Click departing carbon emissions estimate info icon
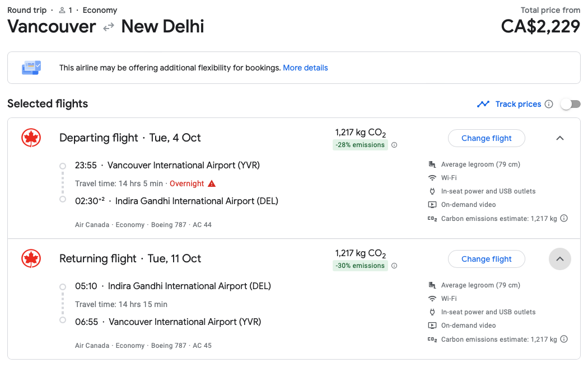The image size is (588, 368). tap(564, 218)
